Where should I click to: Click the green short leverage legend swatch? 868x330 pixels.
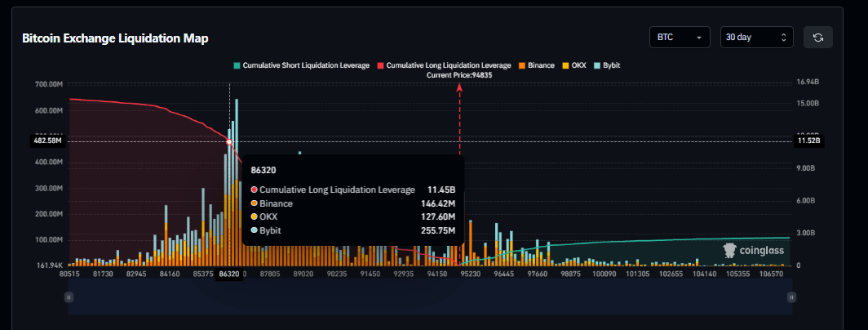coord(237,65)
